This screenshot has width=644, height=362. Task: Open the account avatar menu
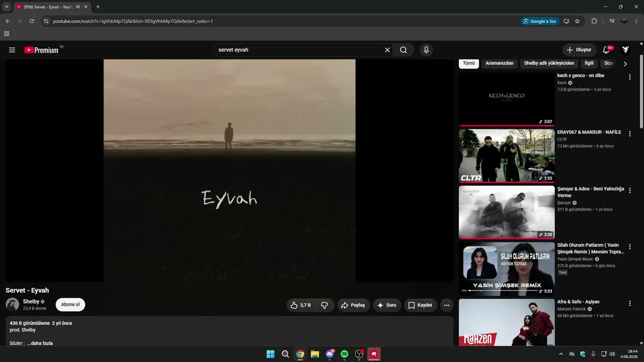pyautogui.click(x=625, y=50)
